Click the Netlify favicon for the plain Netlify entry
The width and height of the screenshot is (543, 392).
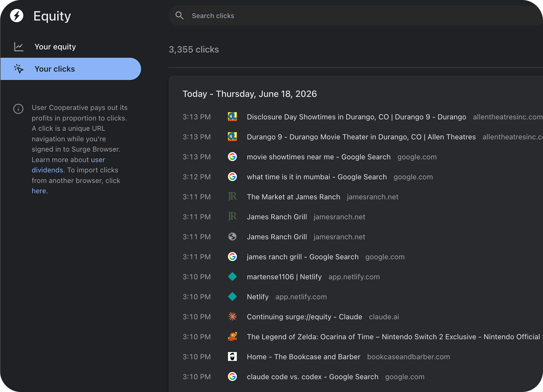pyautogui.click(x=232, y=297)
